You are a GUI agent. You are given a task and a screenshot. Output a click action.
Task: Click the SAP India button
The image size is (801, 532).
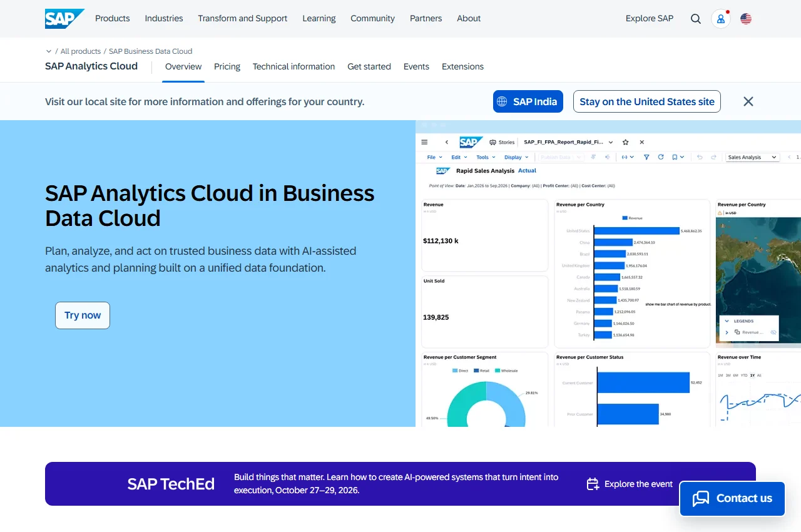coord(528,101)
